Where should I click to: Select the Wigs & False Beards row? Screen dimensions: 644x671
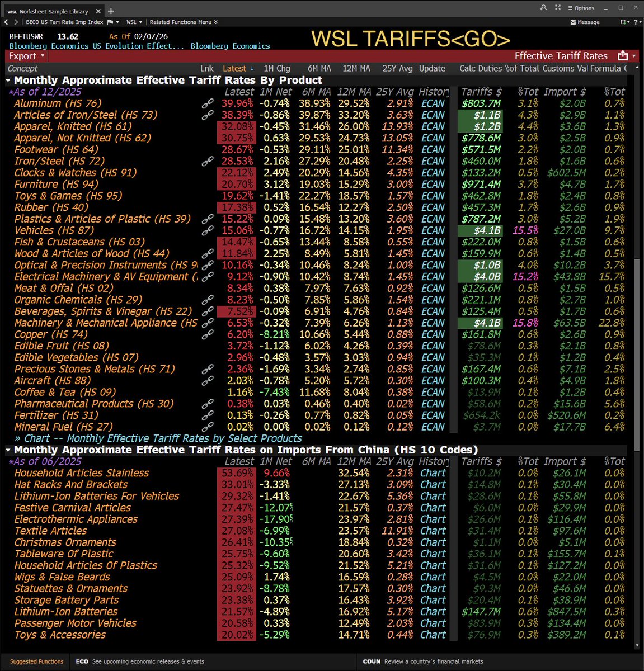point(315,577)
